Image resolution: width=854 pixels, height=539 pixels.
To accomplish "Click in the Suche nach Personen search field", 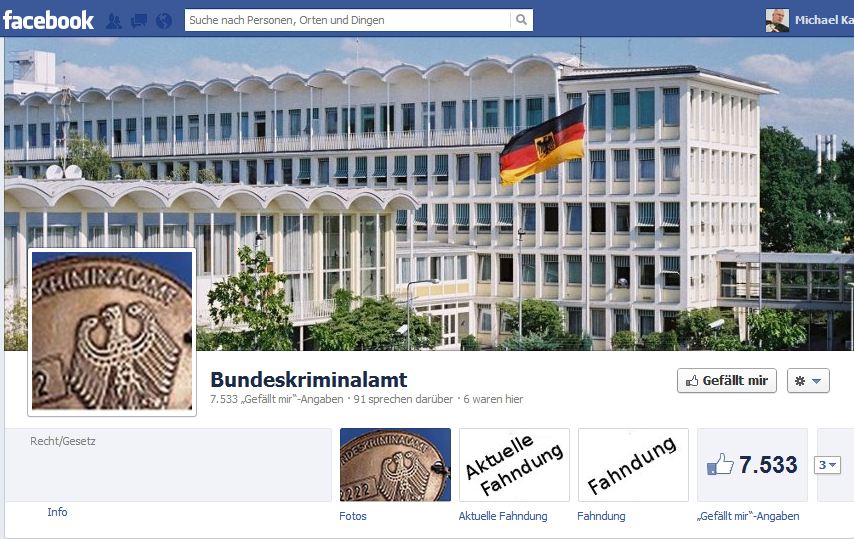I will coord(347,20).
